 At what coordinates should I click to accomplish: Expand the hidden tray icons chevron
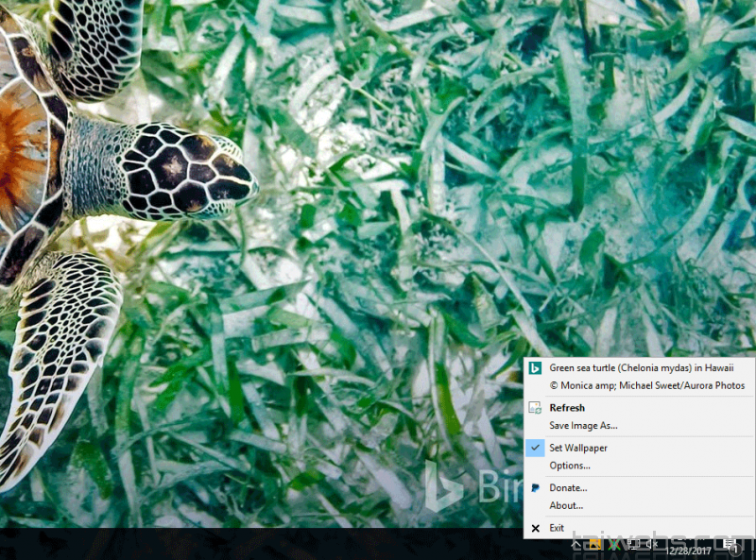tap(576, 544)
